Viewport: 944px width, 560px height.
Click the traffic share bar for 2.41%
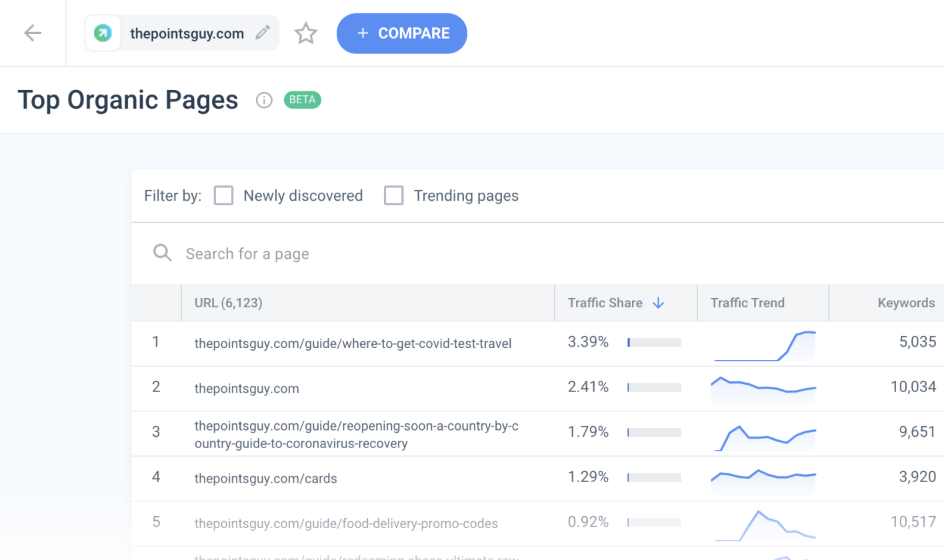pyautogui.click(x=654, y=387)
